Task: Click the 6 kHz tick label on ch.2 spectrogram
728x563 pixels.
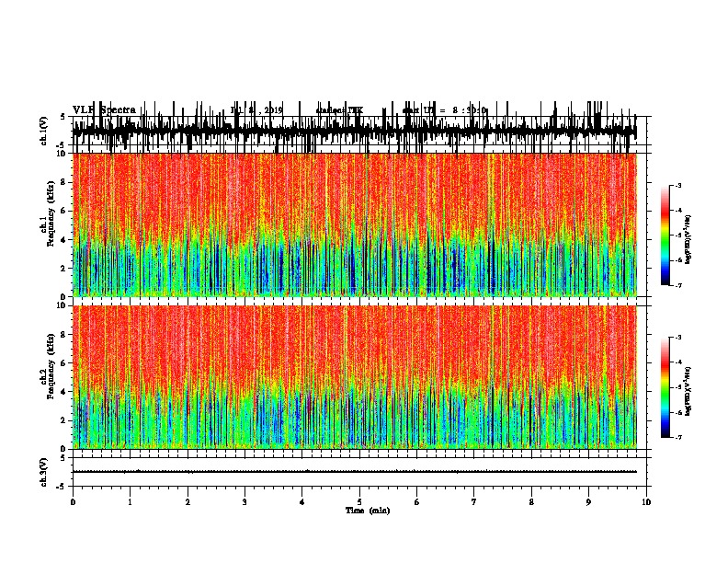Action: (x=63, y=363)
